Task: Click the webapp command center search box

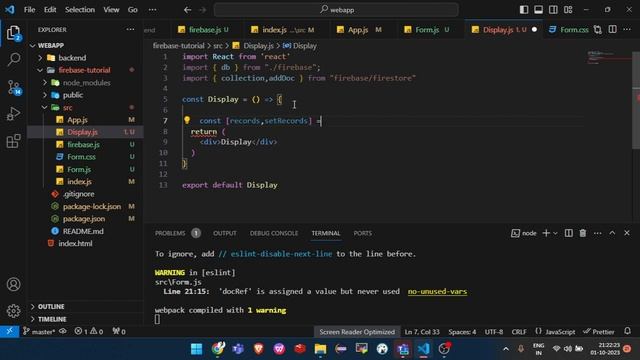Action: [336, 10]
